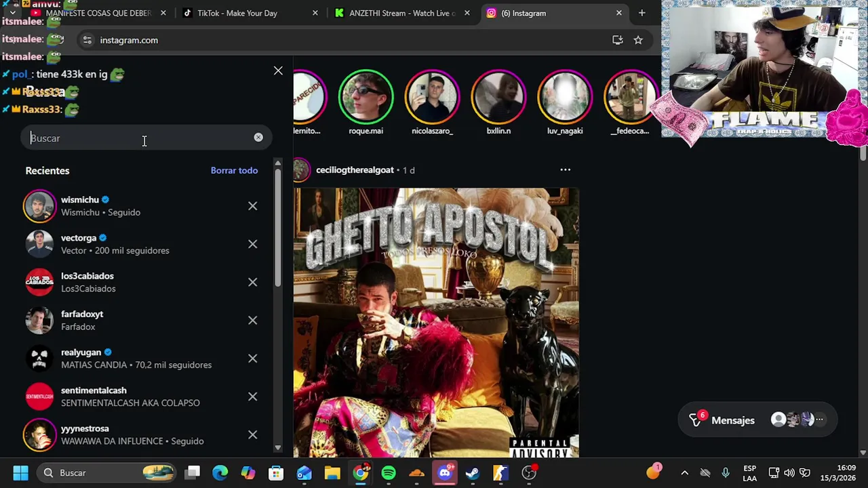Close the TikTok tab

pos(315,13)
